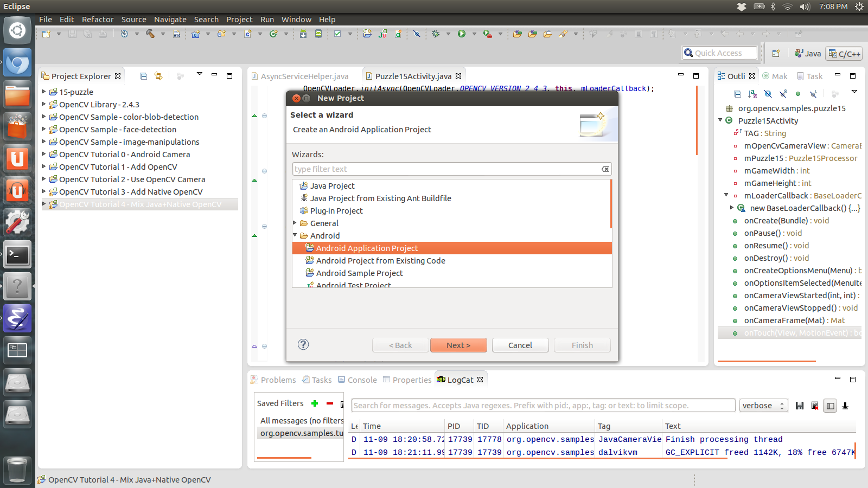Open the Chromium browser launcher icon

[17, 63]
